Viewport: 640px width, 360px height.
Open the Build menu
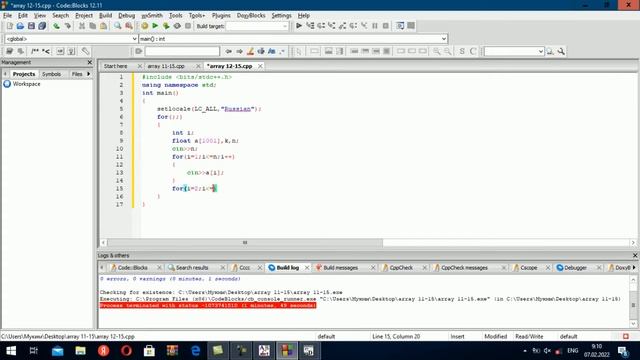[x=105, y=16]
